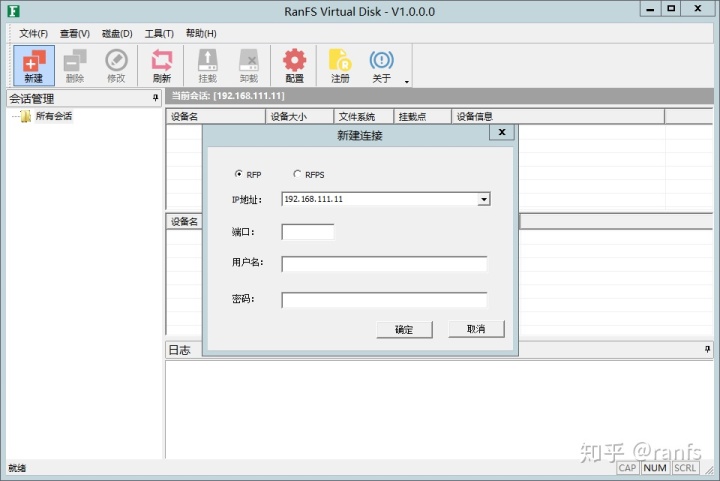Close the 新建连接 dialog

pyautogui.click(x=502, y=132)
